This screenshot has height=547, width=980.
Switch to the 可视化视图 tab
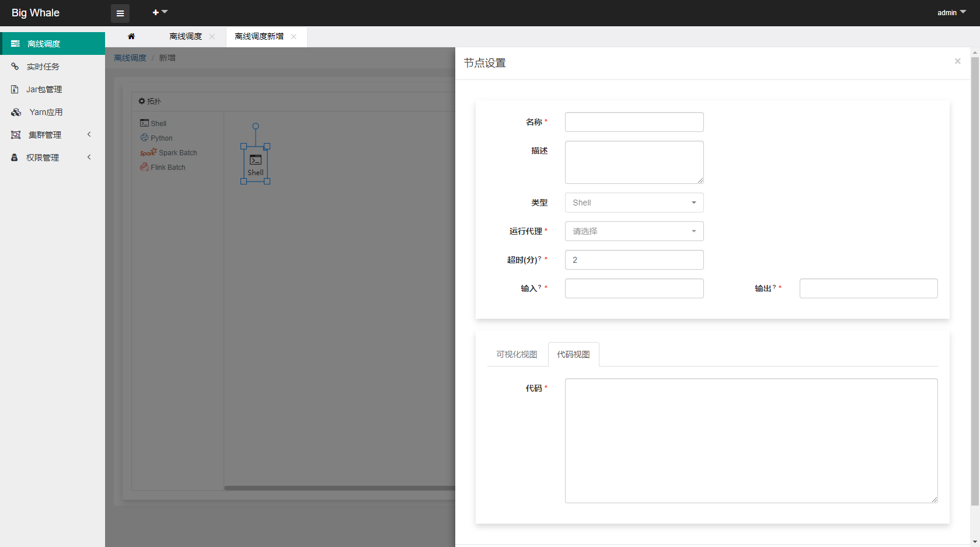pyautogui.click(x=517, y=354)
